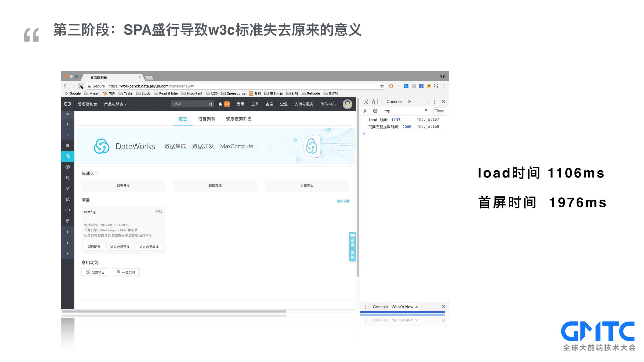Select the inspect element tool in DevTools
The height and width of the screenshot is (362, 644).
pyautogui.click(x=366, y=102)
